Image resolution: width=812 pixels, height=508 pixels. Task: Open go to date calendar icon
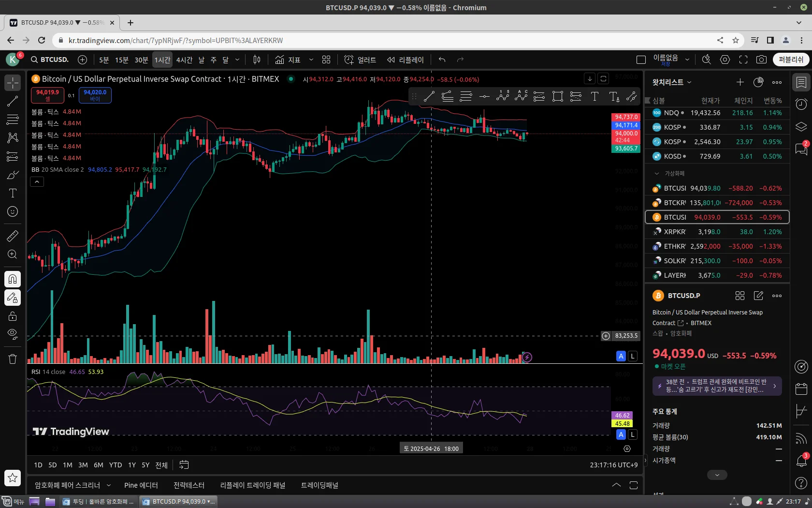[184, 465]
